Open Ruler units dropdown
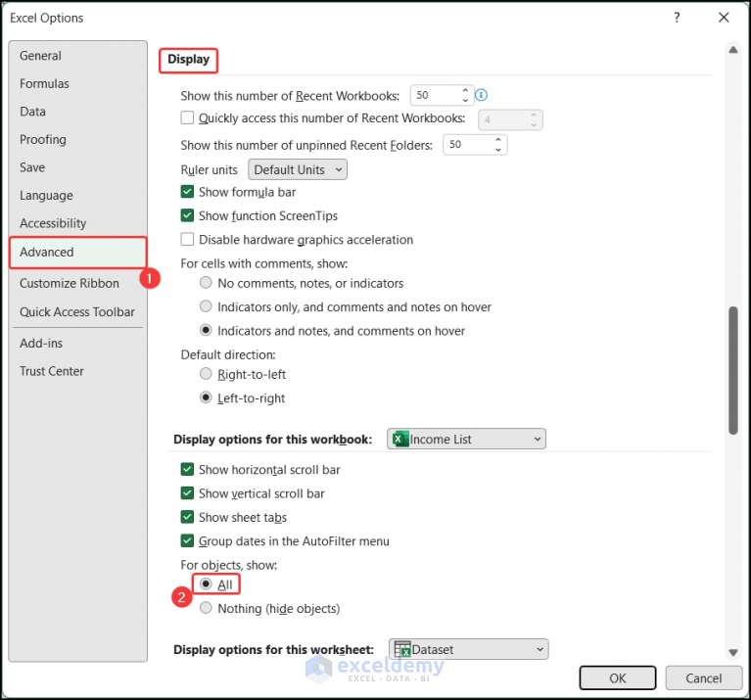Image resolution: width=751 pixels, height=700 pixels. [x=298, y=170]
